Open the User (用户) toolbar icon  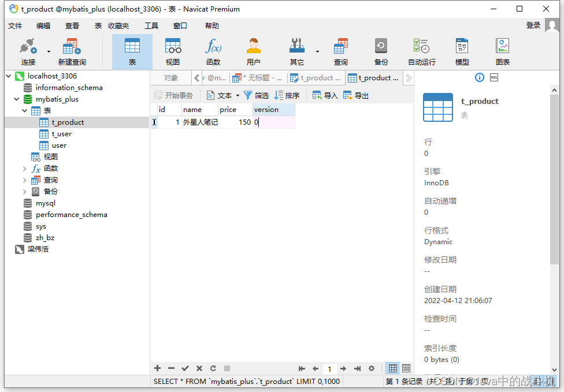point(254,52)
